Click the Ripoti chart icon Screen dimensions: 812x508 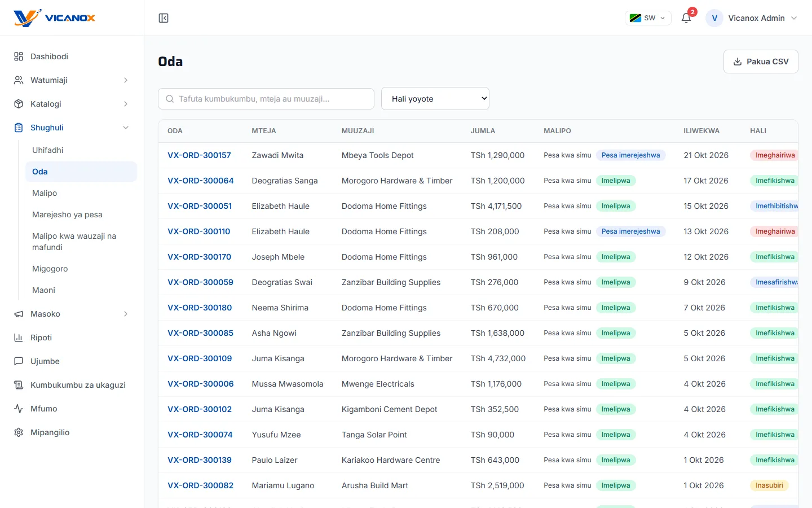pyautogui.click(x=19, y=338)
